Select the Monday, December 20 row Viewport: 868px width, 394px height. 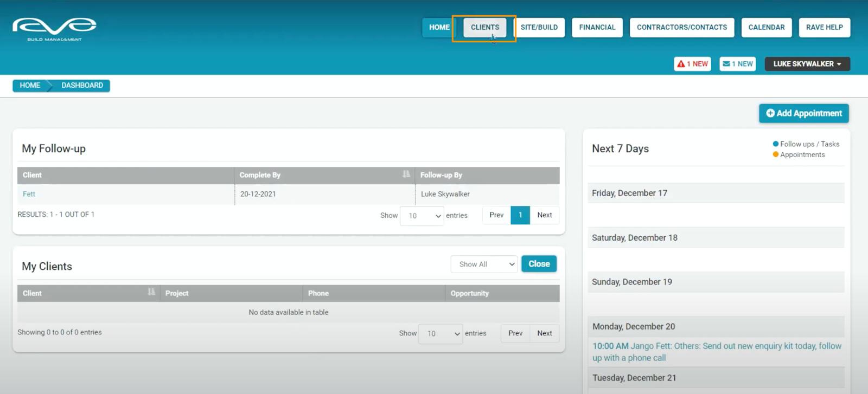coord(716,326)
